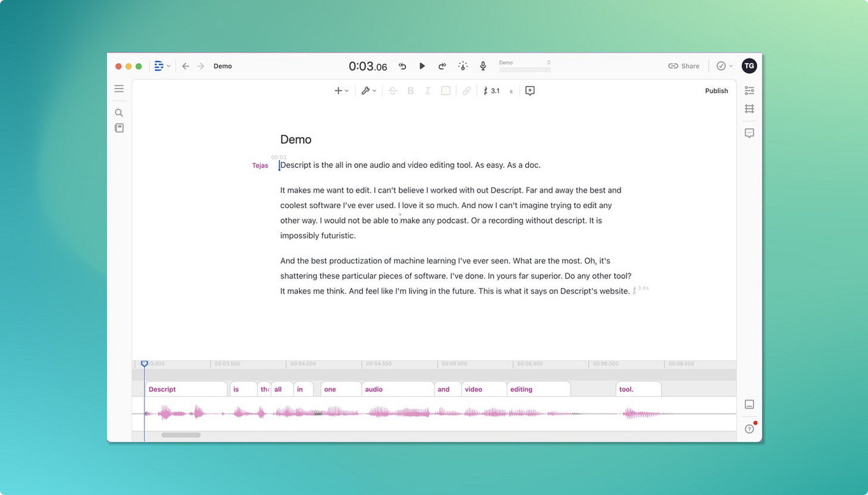Start recording with the microphone icon
The height and width of the screenshot is (495, 868).
pyautogui.click(x=483, y=66)
